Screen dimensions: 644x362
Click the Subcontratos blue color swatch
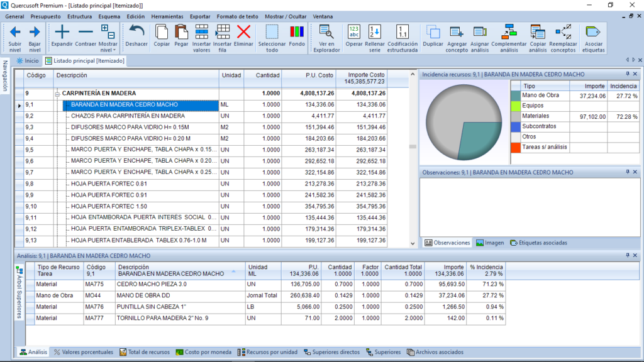pos(516,127)
